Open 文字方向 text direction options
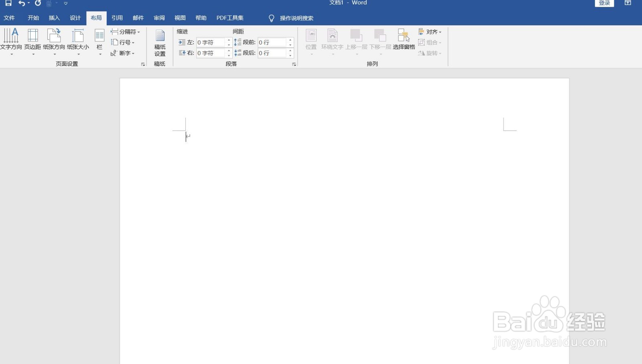The image size is (642, 364). pyautogui.click(x=11, y=42)
